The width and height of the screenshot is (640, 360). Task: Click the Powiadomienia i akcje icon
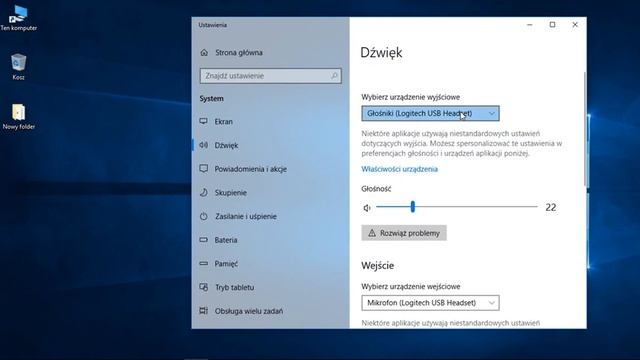[203, 169]
